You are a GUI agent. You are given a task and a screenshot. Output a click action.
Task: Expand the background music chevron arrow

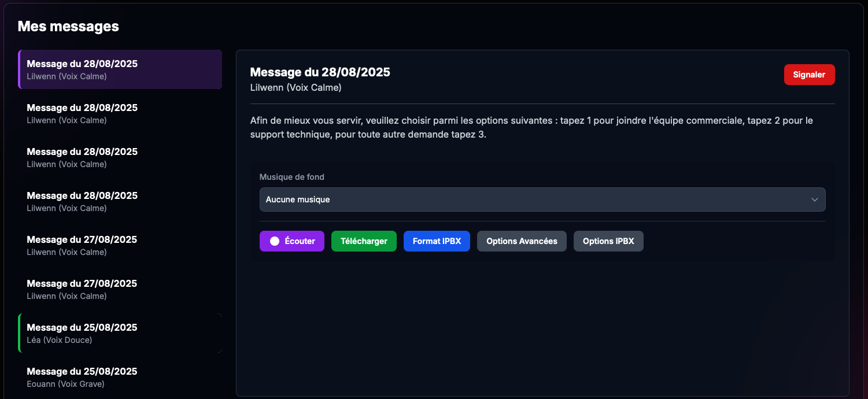click(x=814, y=199)
